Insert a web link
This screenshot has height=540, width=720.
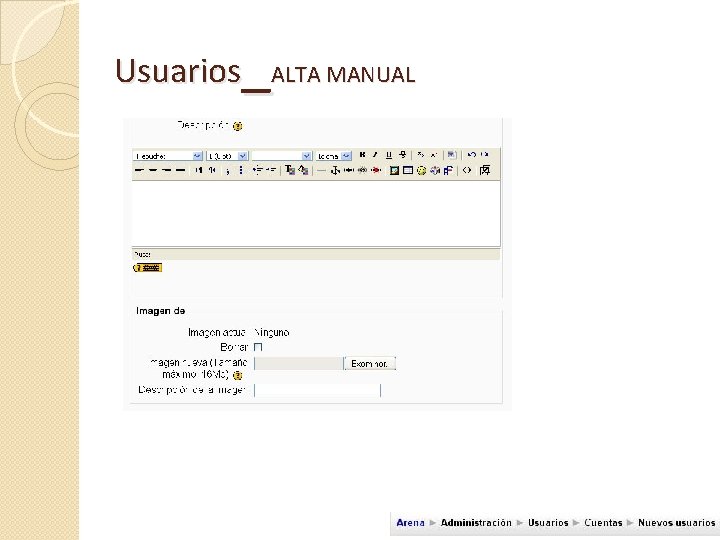pyautogui.click(x=349, y=170)
